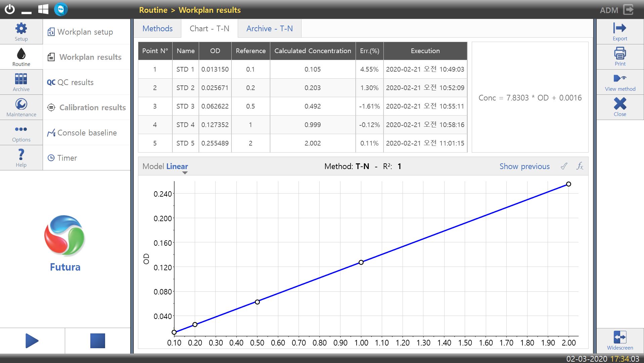Click execution time 10:52:09 cell
This screenshot has height=363, width=644.
click(x=425, y=88)
